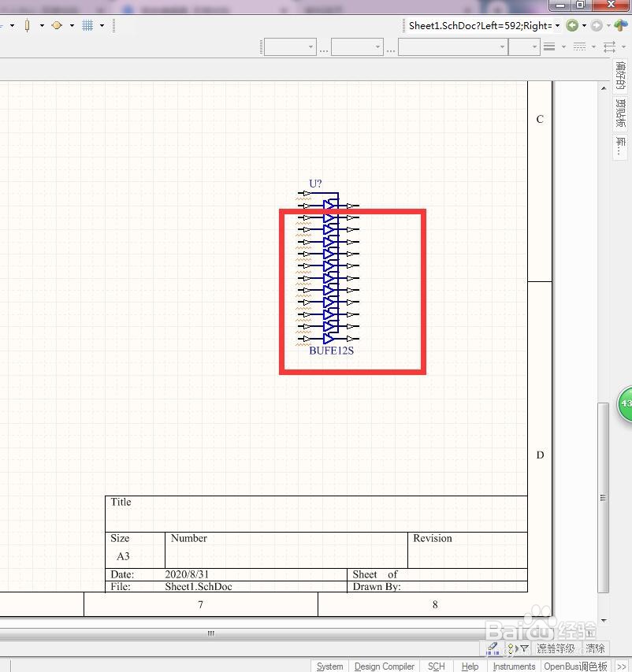Open the OpenBus调色板 panel button
632x672 pixels.
coord(575,666)
